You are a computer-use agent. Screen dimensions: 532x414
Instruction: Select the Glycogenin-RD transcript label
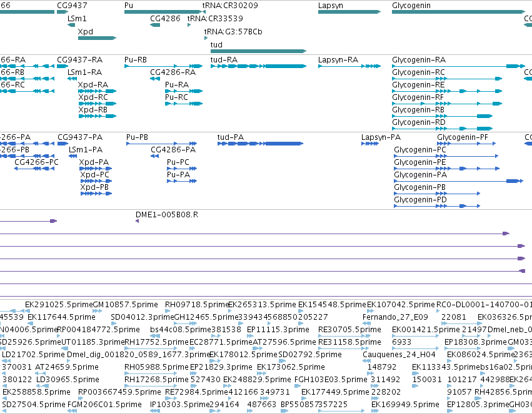pyautogui.click(x=419, y=122)
